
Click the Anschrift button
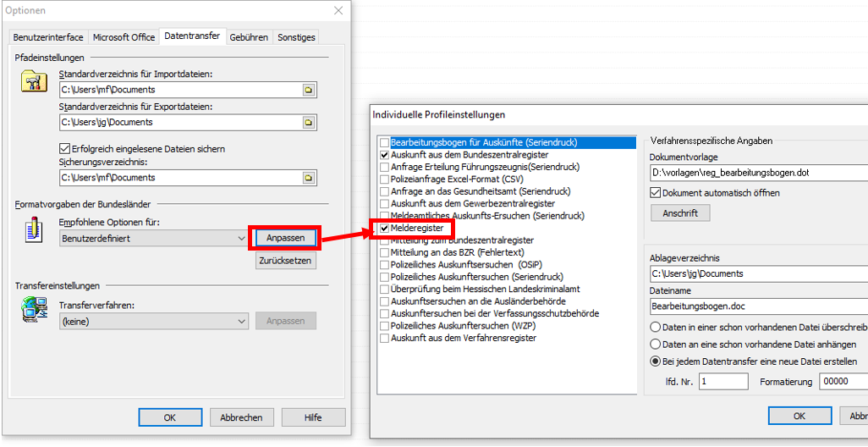[680, 213]
